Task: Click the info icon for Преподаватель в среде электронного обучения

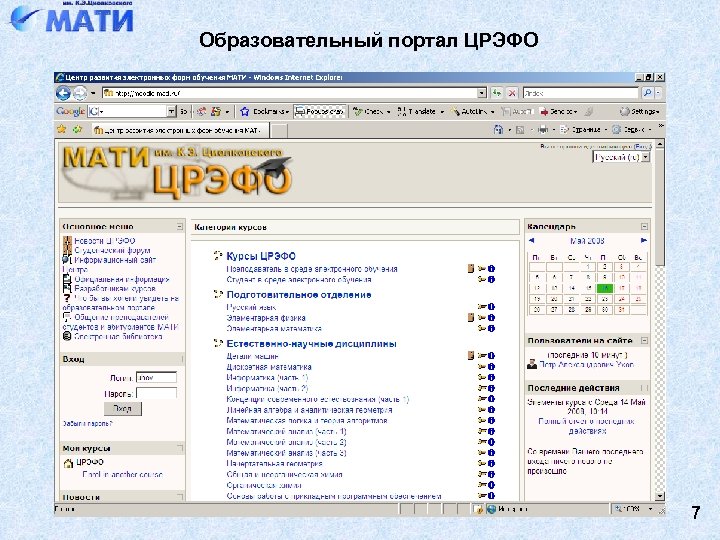Action: (x=491, y=269)
